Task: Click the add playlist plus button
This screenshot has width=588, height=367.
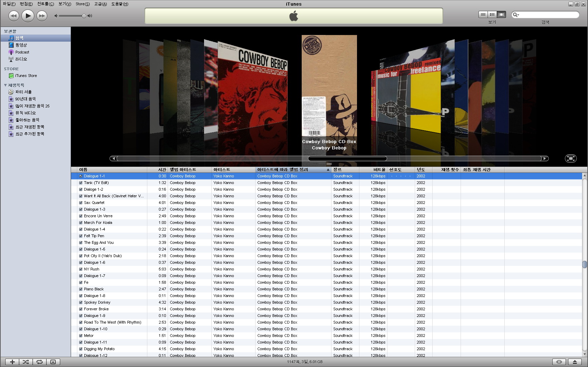Action: pos(12,362)
